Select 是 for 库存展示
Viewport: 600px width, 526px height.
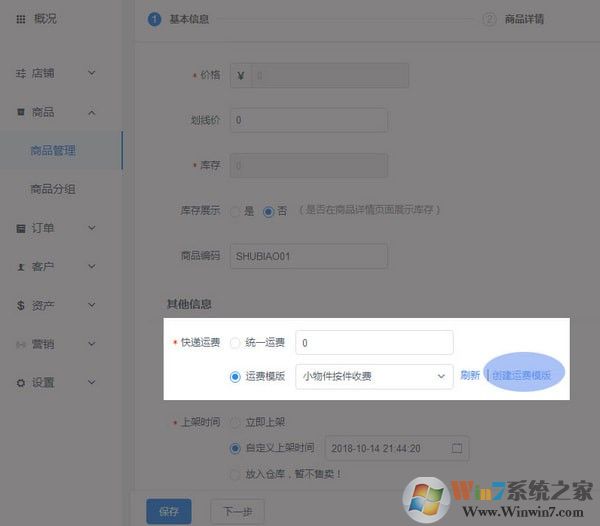235,211
